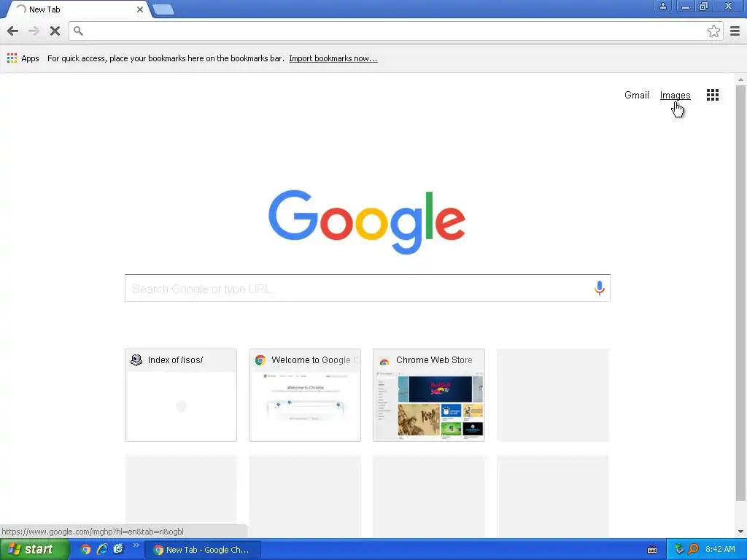This screenshot has height=560, width=747.
Task: Open a new tab with the tab button
Action: (163, 9)
